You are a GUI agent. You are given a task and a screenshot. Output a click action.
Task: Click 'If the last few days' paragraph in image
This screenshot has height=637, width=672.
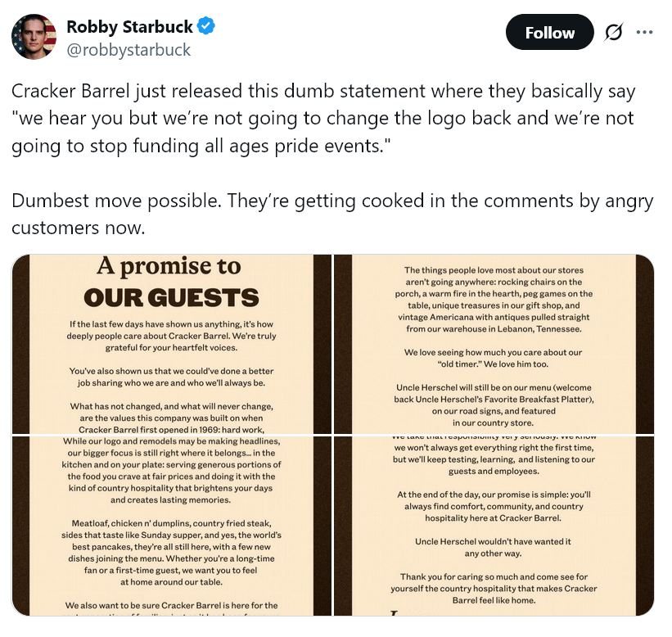[173, 336]
